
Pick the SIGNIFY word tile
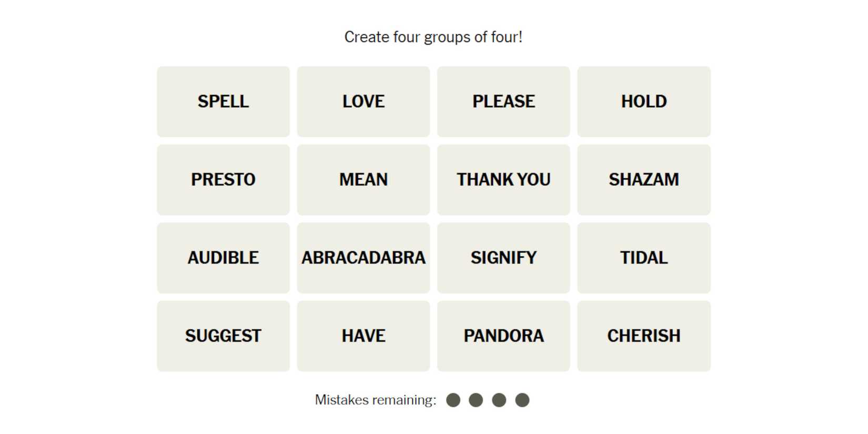(x=503, y=258)
